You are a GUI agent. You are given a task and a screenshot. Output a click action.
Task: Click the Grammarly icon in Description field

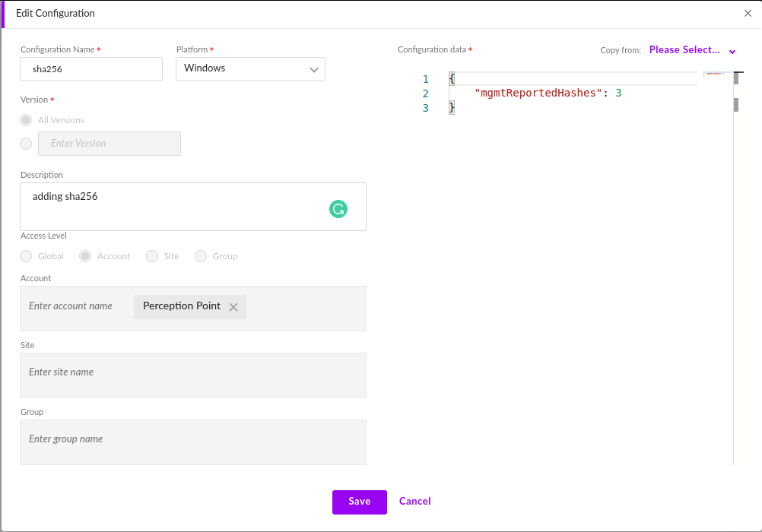338,209
